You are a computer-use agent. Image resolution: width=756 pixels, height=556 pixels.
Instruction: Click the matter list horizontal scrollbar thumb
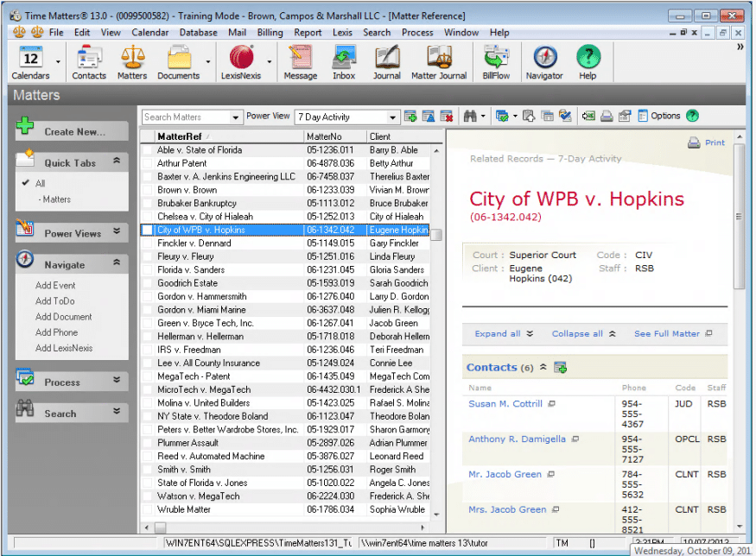point(160,528)
